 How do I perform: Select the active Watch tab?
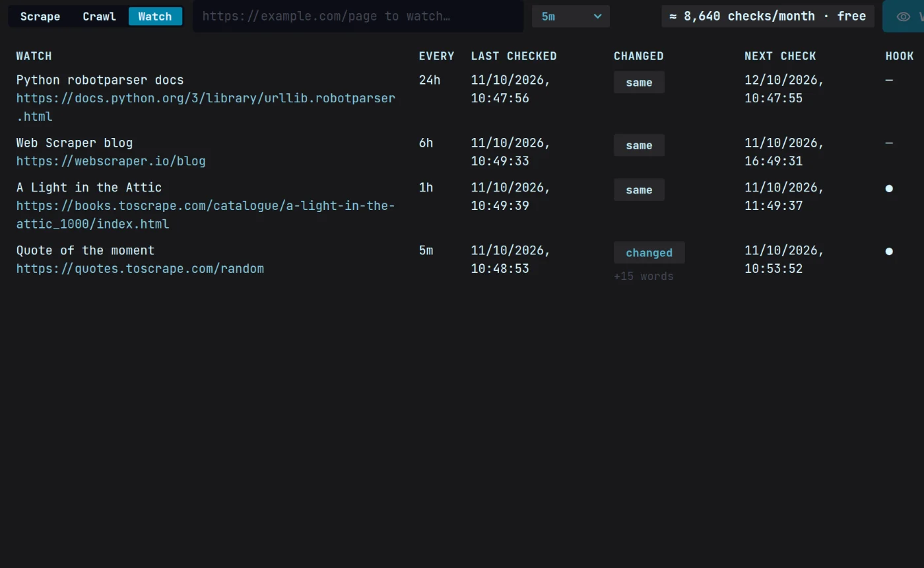(155, 17)
